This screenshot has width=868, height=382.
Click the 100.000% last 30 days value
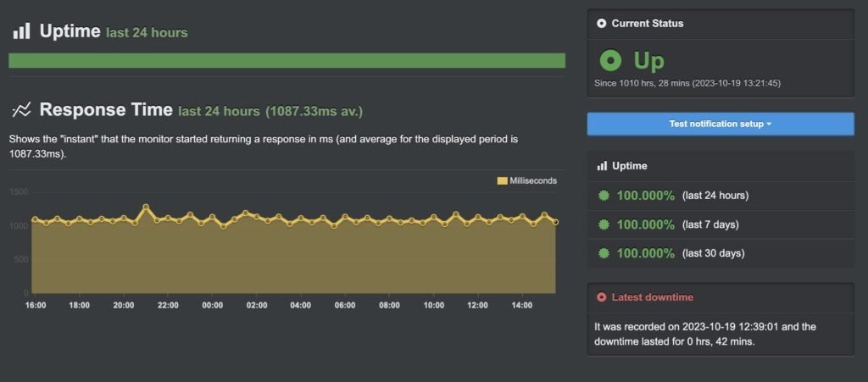pyautogui.click(x=646, y=253)
